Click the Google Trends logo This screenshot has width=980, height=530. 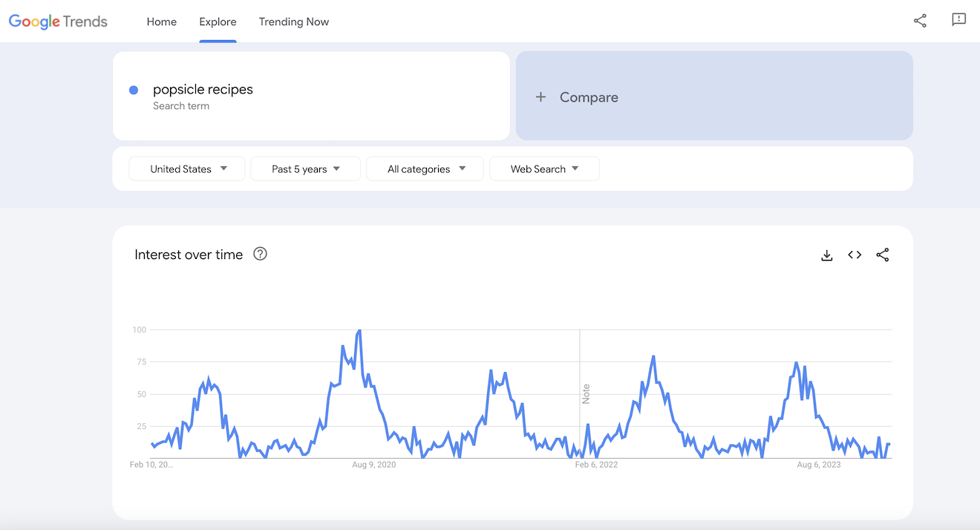58,22
